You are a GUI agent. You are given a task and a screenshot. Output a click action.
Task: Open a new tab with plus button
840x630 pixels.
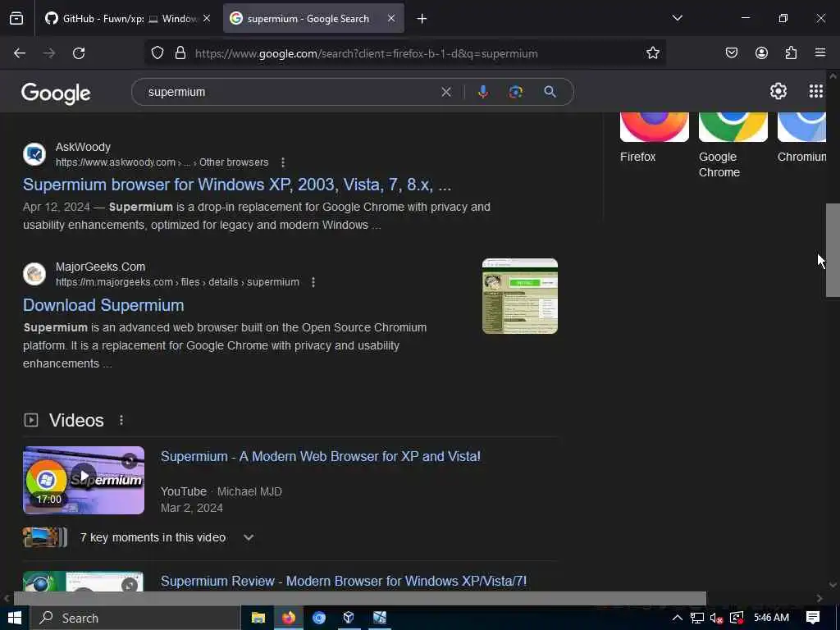pyautogui.click(x=422, y=19)
